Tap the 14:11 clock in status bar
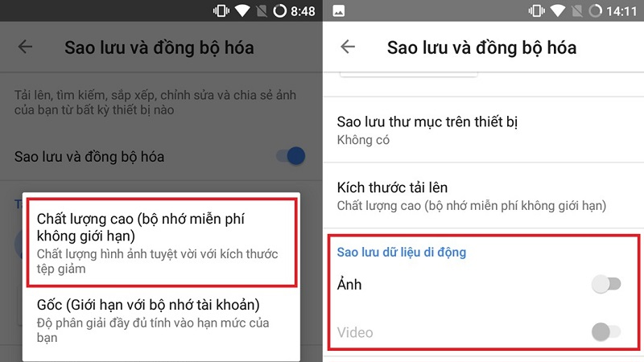This screenshot has width=644, height=362. point(621,11)
